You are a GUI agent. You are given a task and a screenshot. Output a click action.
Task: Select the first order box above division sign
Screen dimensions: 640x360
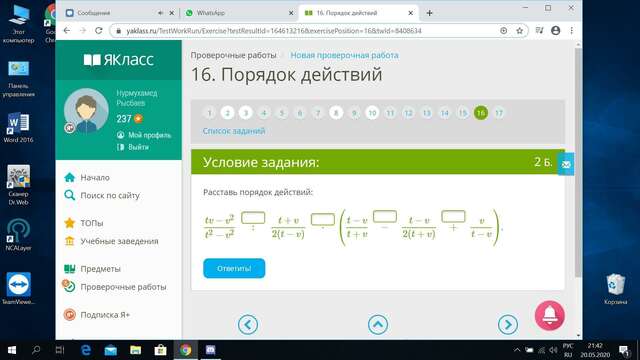[x=253, y=218]
